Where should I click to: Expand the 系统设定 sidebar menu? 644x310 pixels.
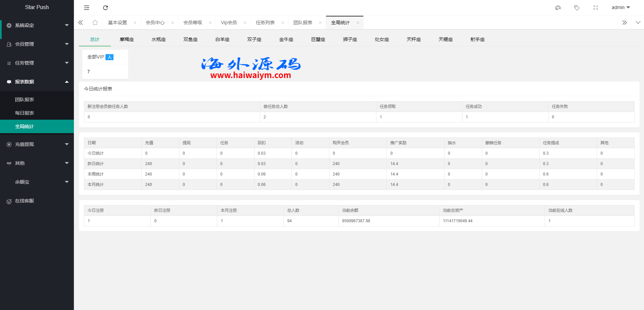click(x=37, y=25)
